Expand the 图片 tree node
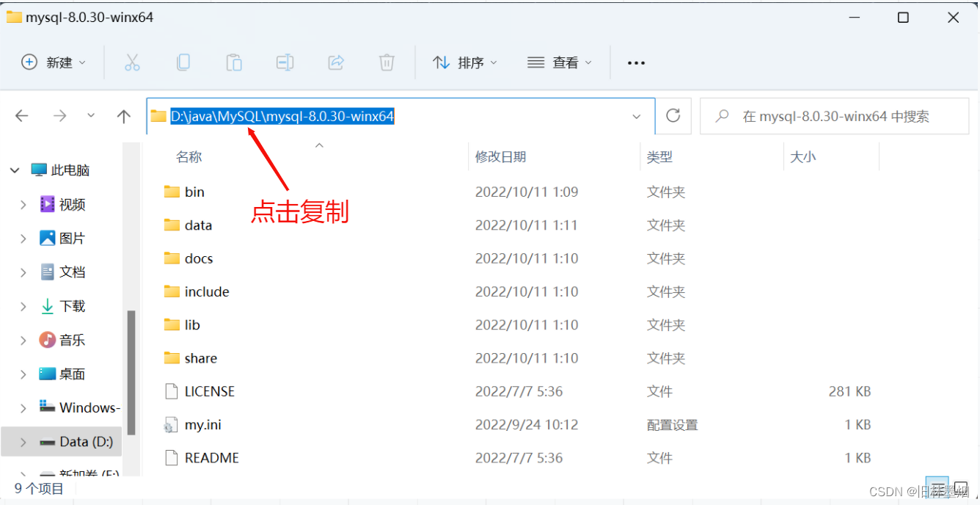The width and height of the screenshot is (980, 505). pos(23,239)
